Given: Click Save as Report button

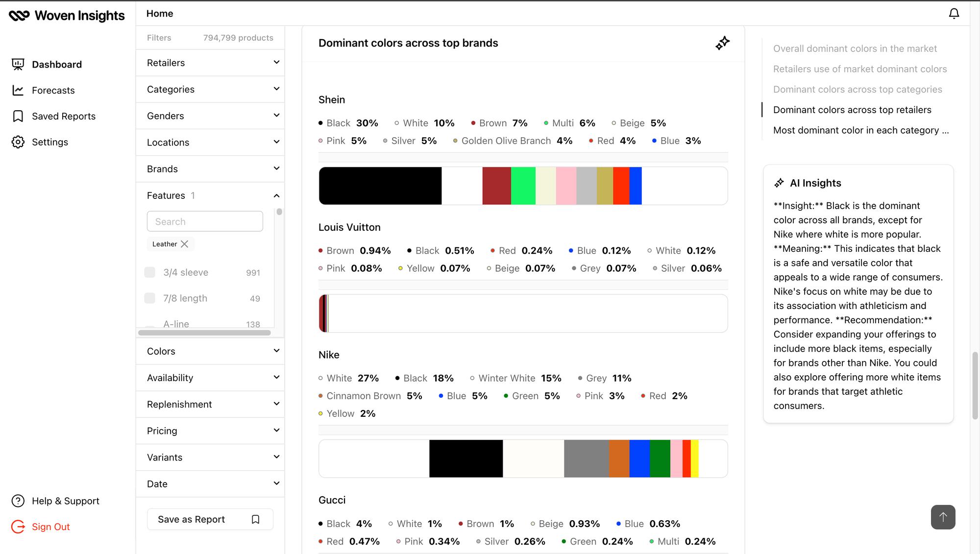Looking at the screenshot, I should tap(210, 519).
